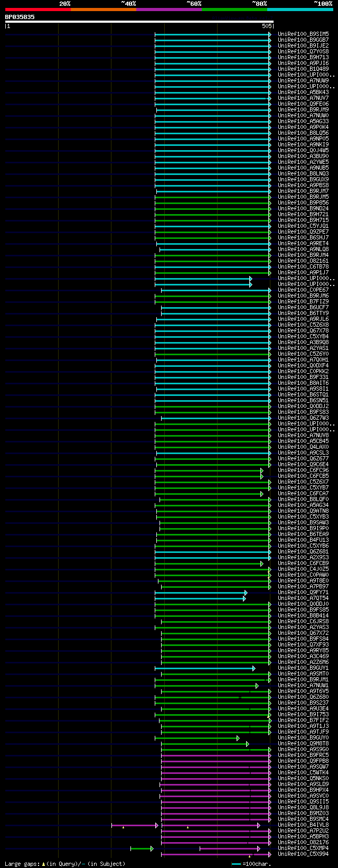Image resolution: width=338 pixels, height=868 pixels.
Task: Select the UniRef100_Q9ATN8 label
Action: coord(303,511)
